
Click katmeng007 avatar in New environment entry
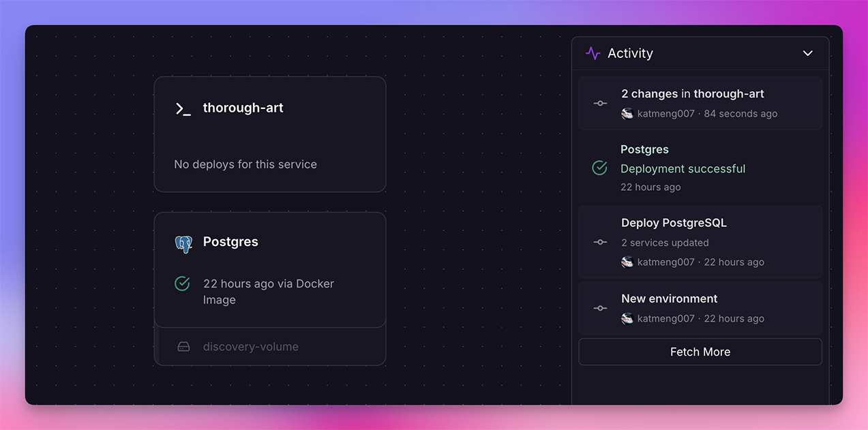[x=627, y=319]
